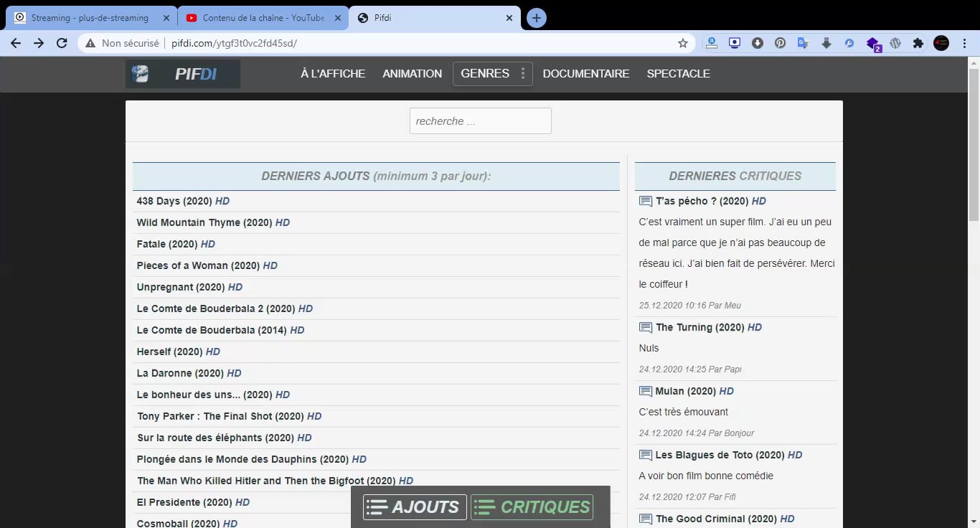
Task: Open the comment icon beside T'as pécho ?
Action: [646, 202]
